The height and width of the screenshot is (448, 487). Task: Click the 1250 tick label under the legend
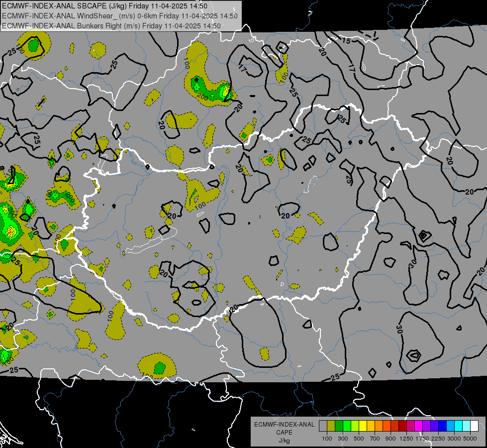406,439
